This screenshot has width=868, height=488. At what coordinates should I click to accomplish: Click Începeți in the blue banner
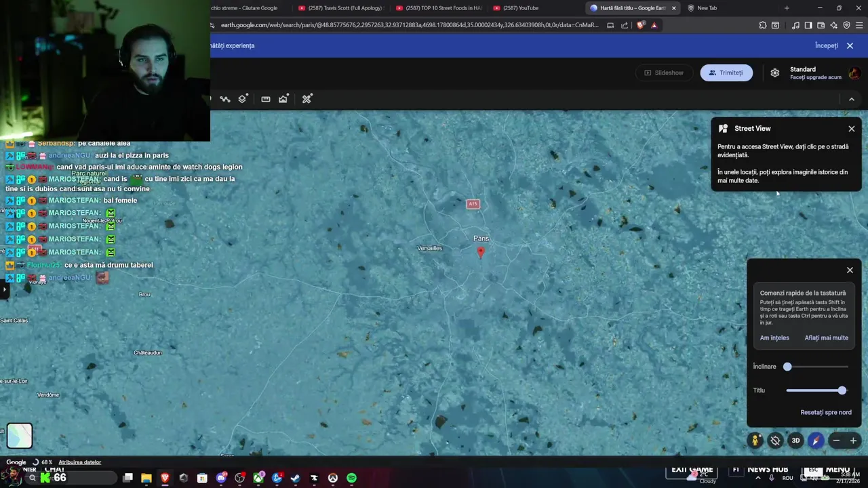point(827,45)
